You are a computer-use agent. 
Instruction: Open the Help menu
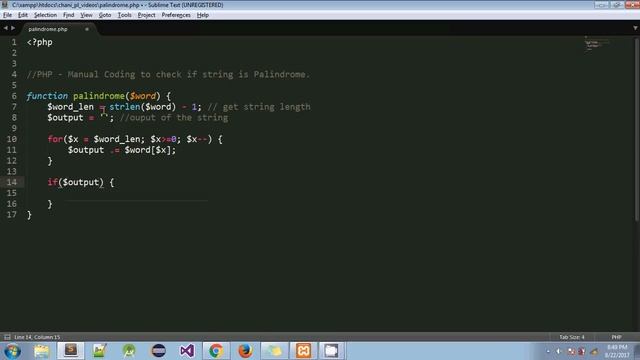pos(202,15)
